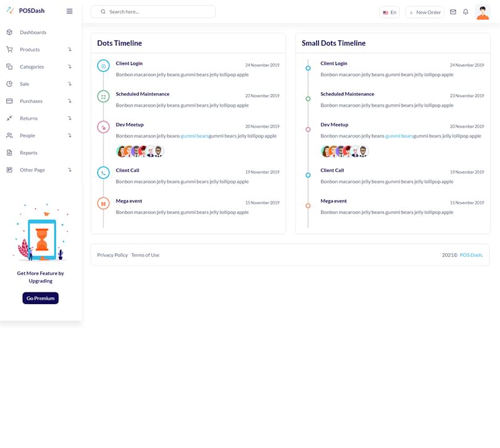Open the notifications bell icon
This screenshot has width=500, height=448.
[466, 12]
